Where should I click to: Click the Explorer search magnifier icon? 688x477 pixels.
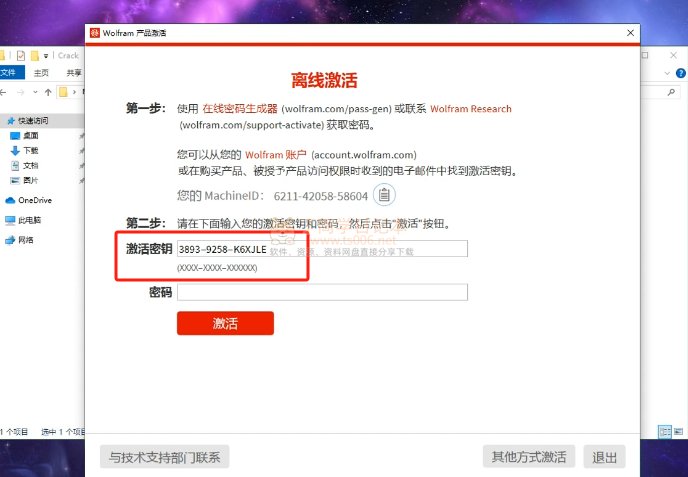click(x=671, y=92)
